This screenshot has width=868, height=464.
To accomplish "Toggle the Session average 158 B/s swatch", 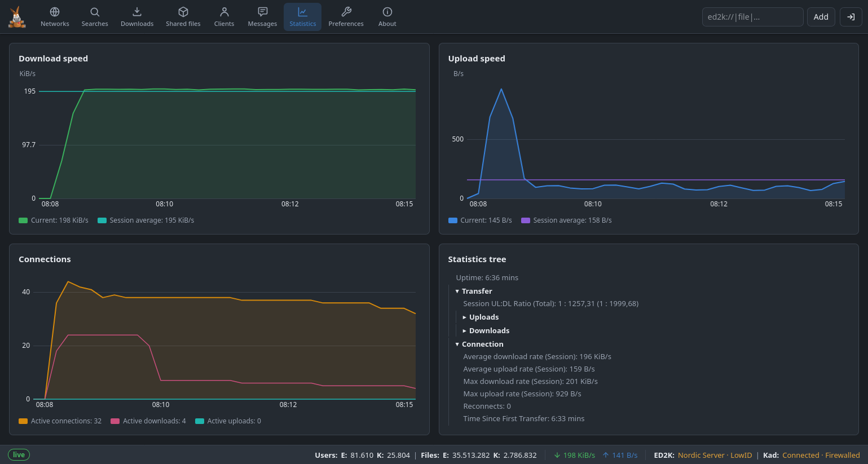I will [526, 220].
